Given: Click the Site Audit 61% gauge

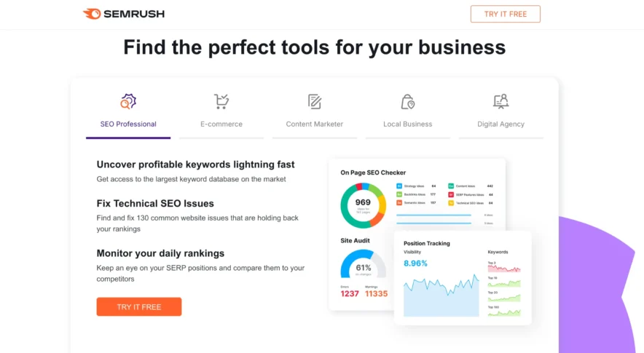Looking at the screenshot, I should click(363, 264).
